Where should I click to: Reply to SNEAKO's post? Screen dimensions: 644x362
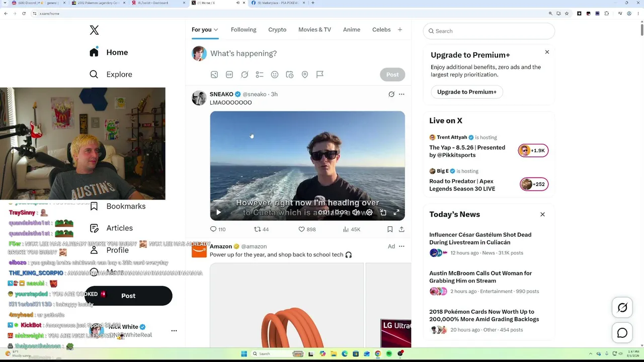point(218,229)
